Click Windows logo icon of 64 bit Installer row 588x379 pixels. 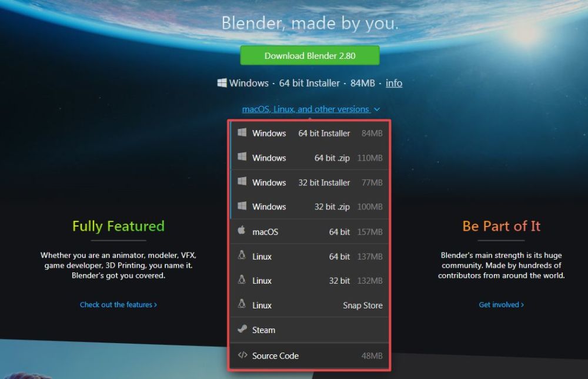[x=242, y=132]
